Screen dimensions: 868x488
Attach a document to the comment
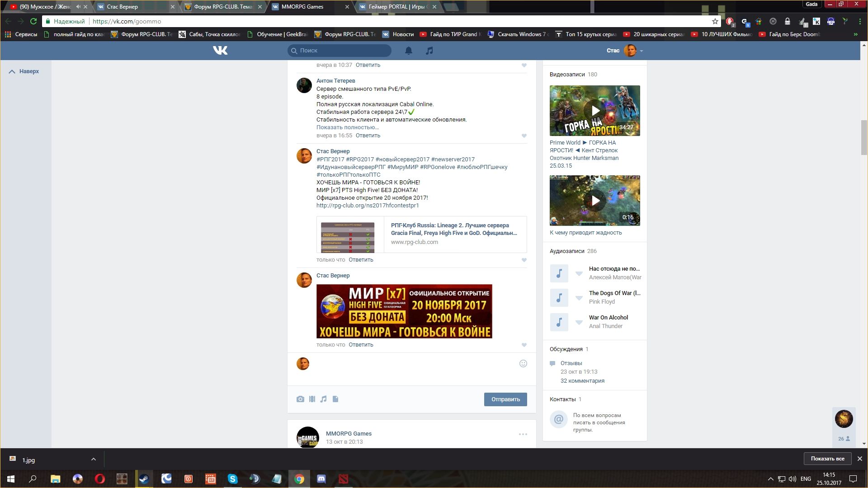(x=335, y=399)
